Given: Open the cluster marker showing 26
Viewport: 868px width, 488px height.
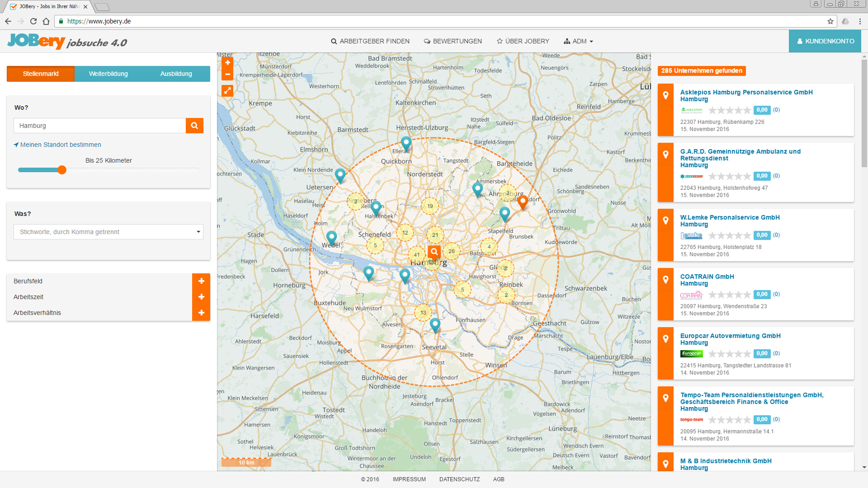Looking at the screenshot, I should point(451,251).
